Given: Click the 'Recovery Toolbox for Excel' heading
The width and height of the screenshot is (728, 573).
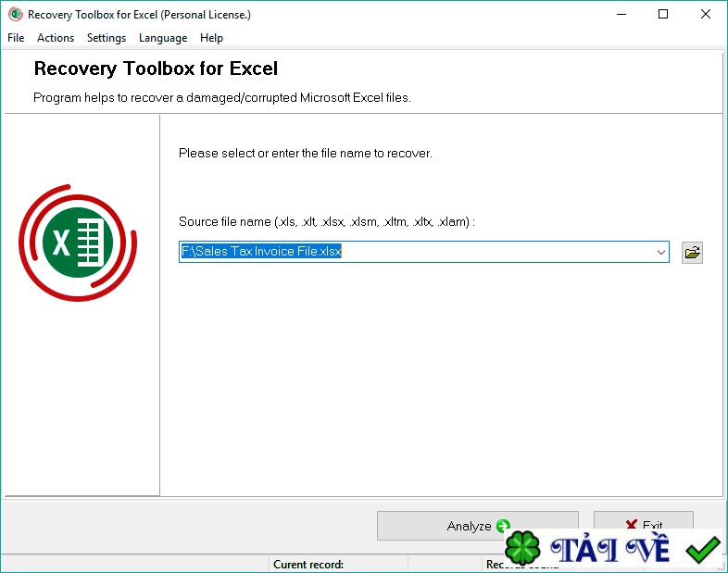Looking at the screenshot, I should pyautogui.click(x=156, y=69).
